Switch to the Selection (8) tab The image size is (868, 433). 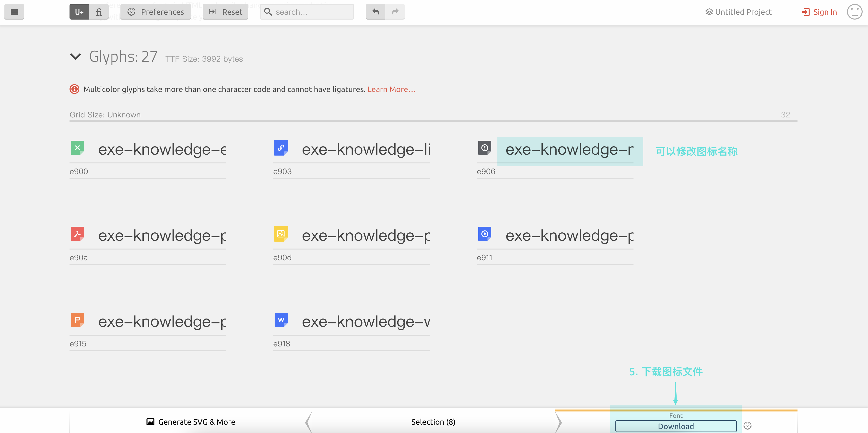click(x=433, y=422)
